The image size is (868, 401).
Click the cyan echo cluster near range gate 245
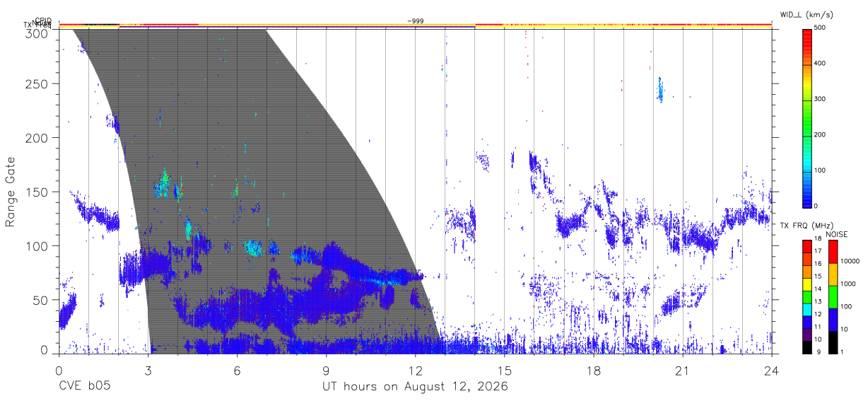(660, 90)
